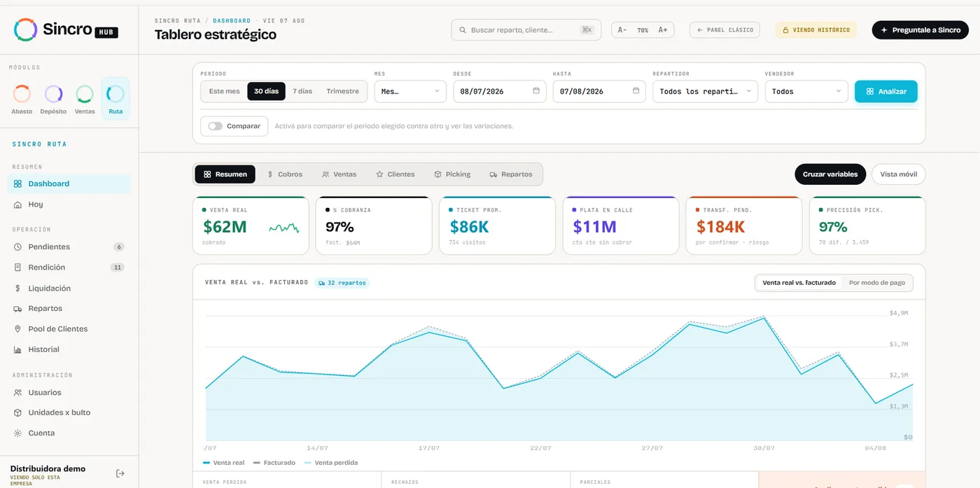Switch to the Resumen tab
This screenshot has height=488, width=980.
coord(225,174)
